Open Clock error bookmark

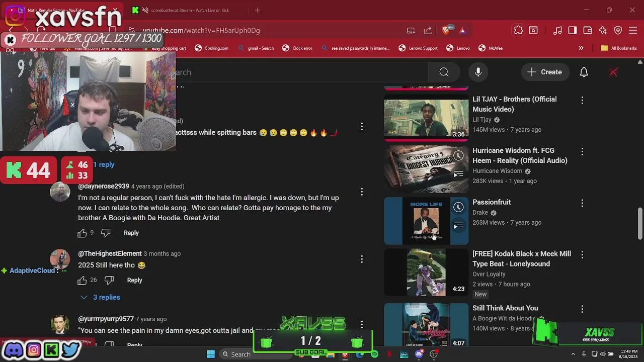pos(297,48)
